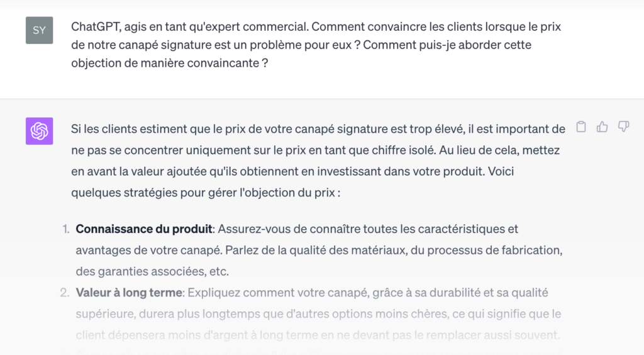Click the text 'des garanties associées, etc.'
This screenshot has height=355, width=644.
coord(152,271)
